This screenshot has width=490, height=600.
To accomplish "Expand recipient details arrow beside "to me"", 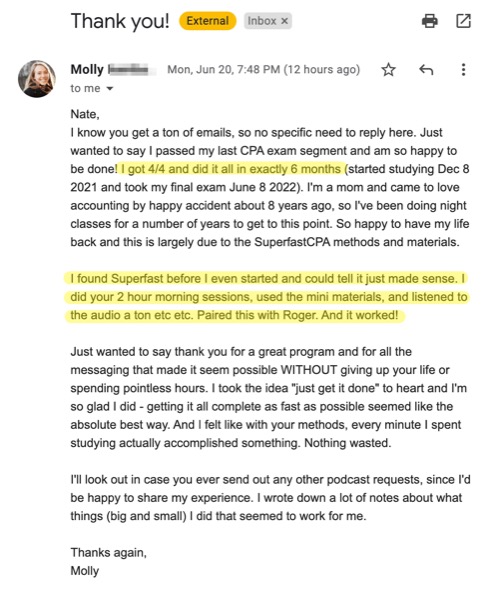I will (x=110, y=89).
